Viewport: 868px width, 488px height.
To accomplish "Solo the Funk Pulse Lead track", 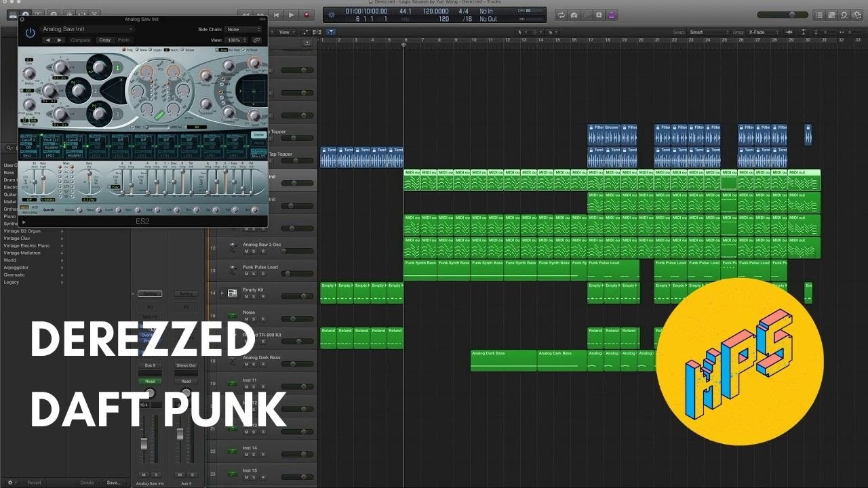I will [x=255, y=274].
